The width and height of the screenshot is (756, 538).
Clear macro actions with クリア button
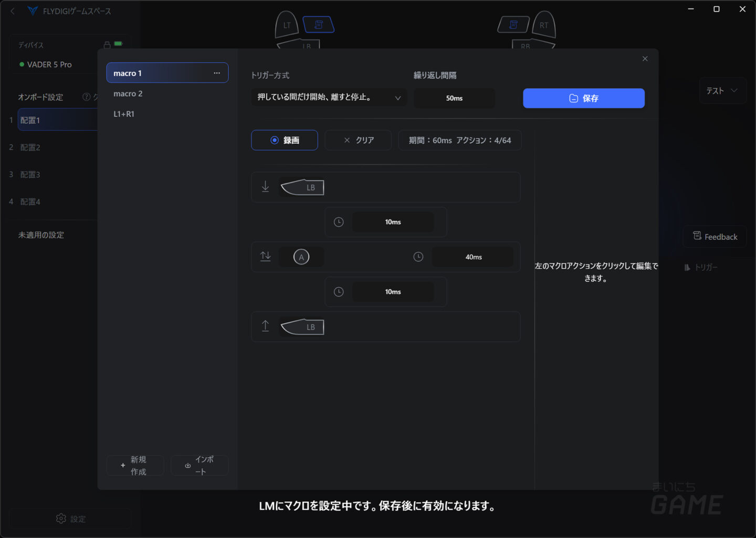click(x=358, y=140)
